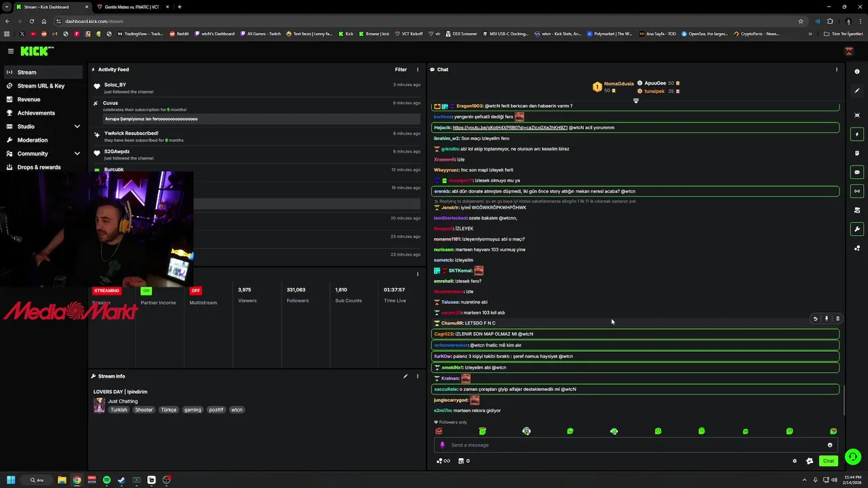Viewport: 868px width, 488px height.
Task: Open the Reddit bookmark
Action: (x=179, y=34)
